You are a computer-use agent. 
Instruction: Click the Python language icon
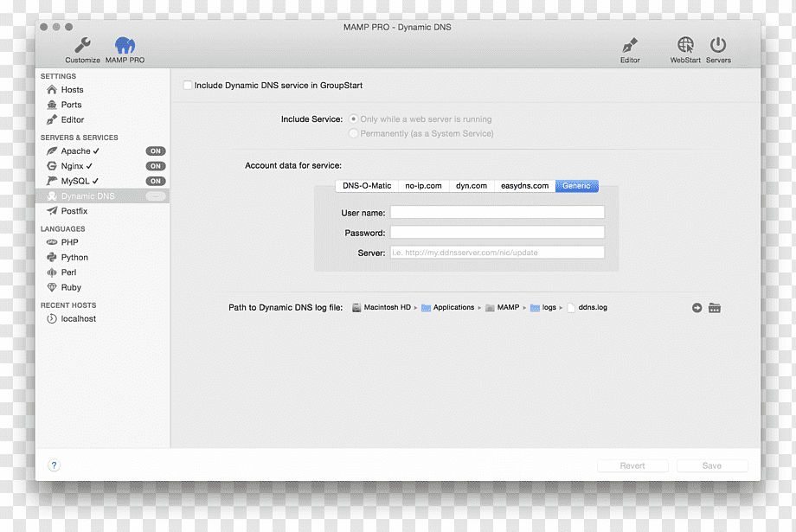click(x=52, y=258)
